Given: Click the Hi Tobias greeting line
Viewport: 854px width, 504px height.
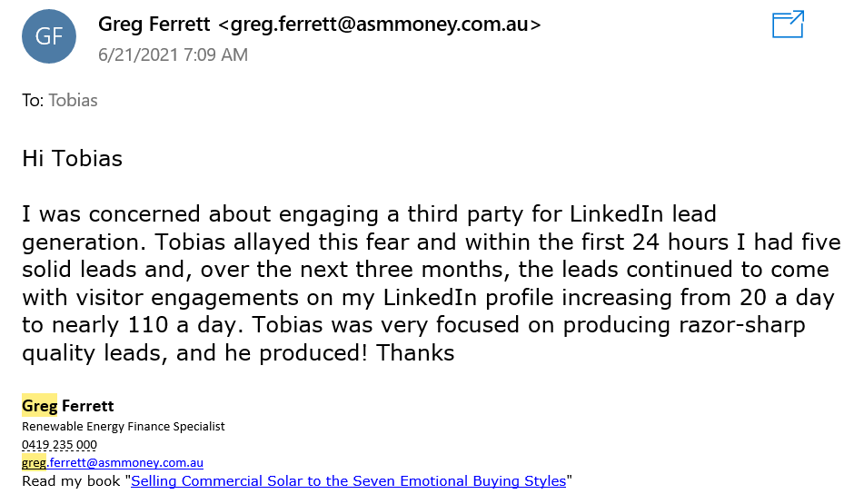Looking at the screenshot, I should tap(73, 158).
